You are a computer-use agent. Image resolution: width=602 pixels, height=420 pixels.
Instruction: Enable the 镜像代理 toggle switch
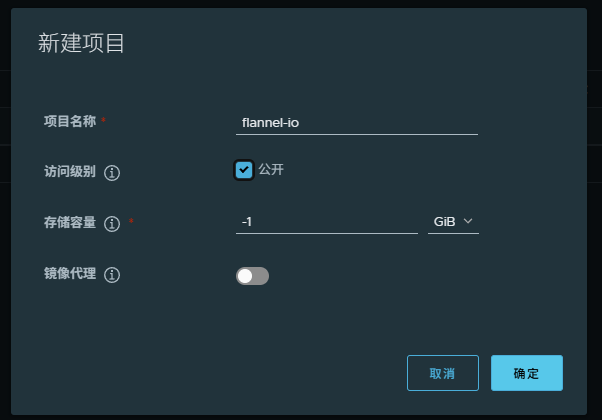pyautogui.click(x=252, y=276)
